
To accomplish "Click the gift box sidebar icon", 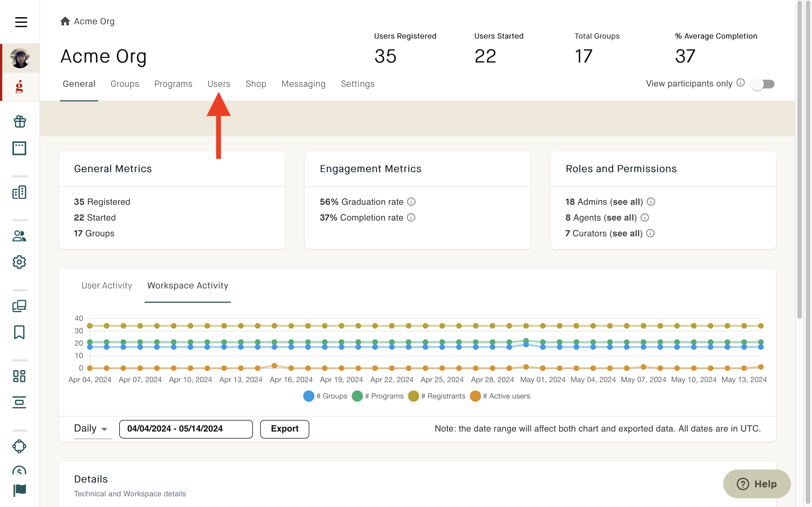I will (20, 121).
